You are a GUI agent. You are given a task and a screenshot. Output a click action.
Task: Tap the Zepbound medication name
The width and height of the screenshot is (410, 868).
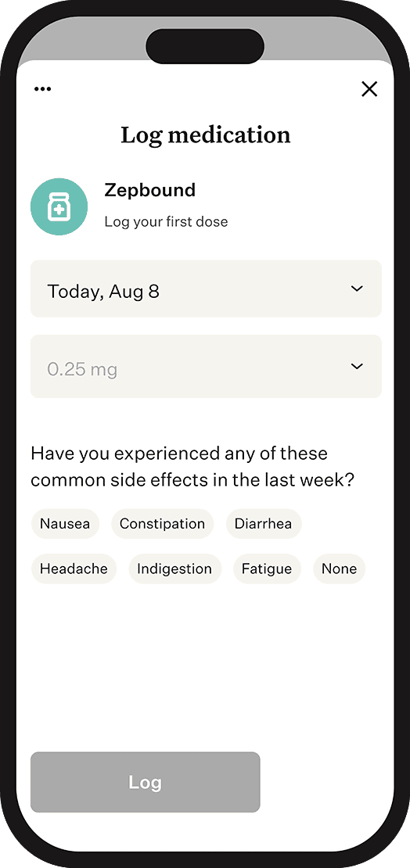coord(149,191)
